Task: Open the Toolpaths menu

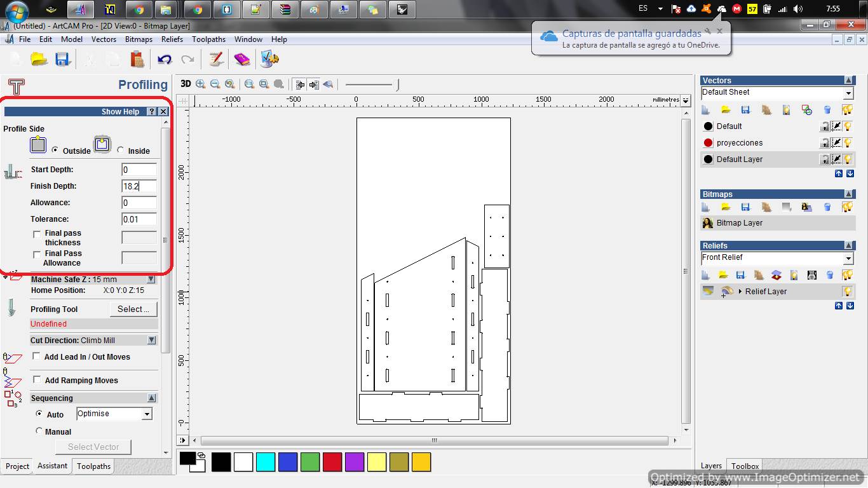Action: pos(208,39)
